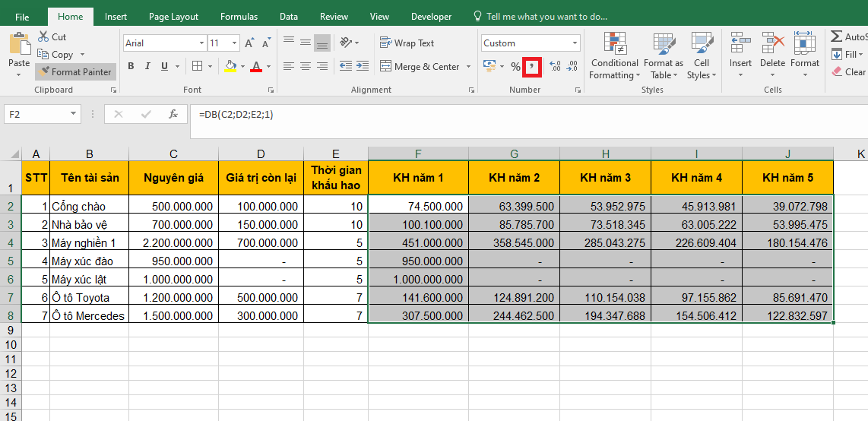Click the Format Painter tool

click(74, 72)
